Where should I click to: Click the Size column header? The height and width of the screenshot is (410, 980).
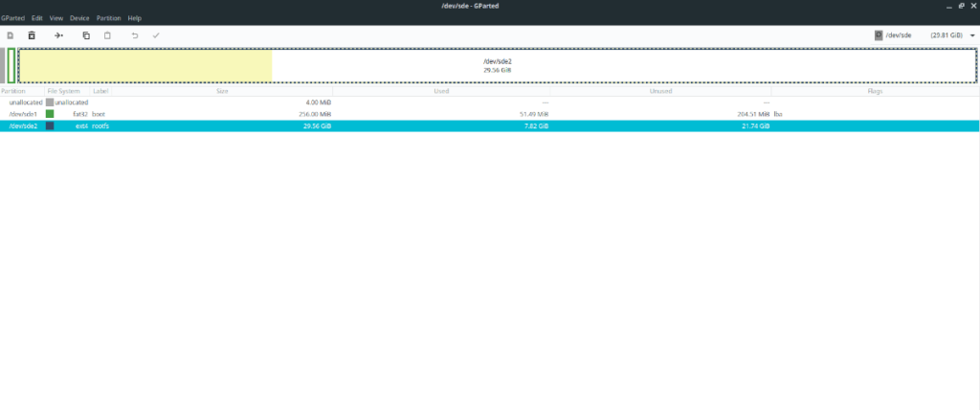click(x=222, y=91)
